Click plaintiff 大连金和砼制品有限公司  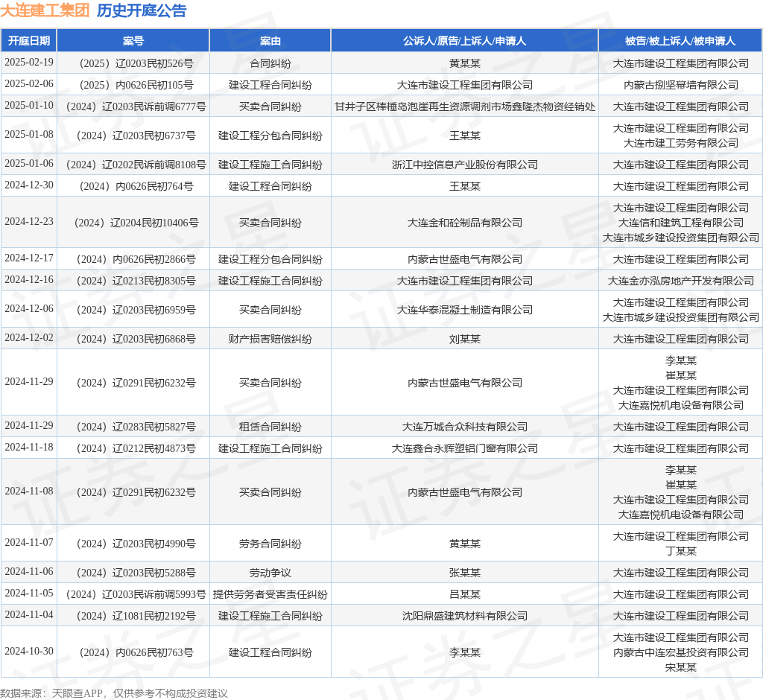[465, 223]
